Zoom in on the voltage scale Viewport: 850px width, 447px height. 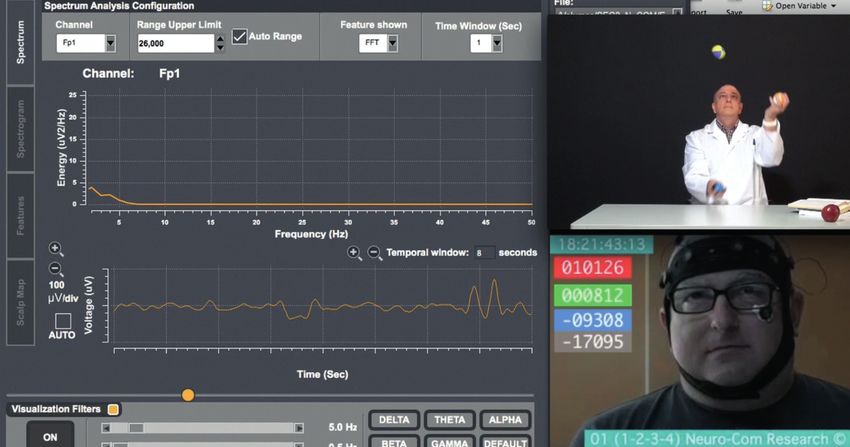[55, 249]
